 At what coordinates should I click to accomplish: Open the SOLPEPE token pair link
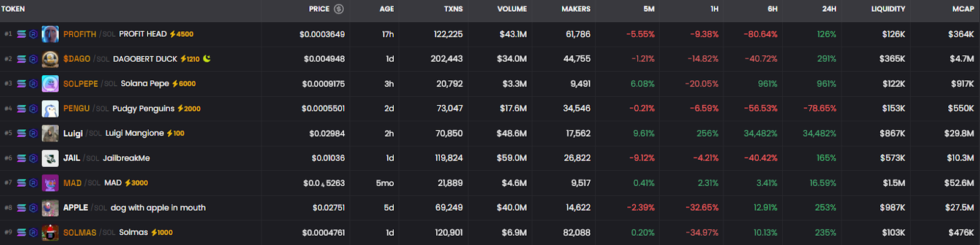pyautogui.click(x=80, y=84)
